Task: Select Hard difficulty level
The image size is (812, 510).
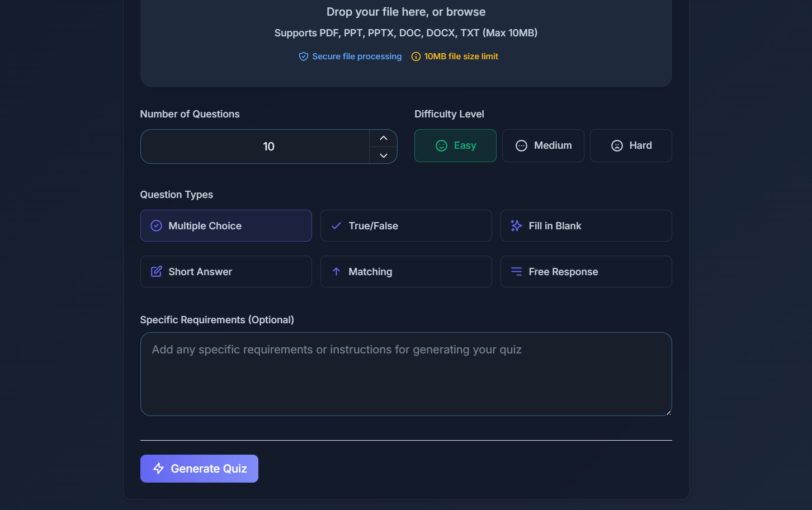Action: click(631, 145)
